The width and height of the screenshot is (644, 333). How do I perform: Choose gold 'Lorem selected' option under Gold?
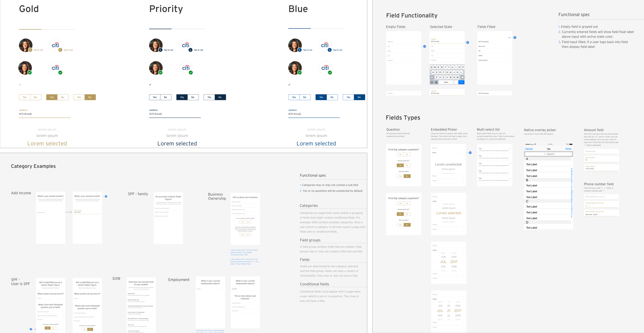coord(47,143)
